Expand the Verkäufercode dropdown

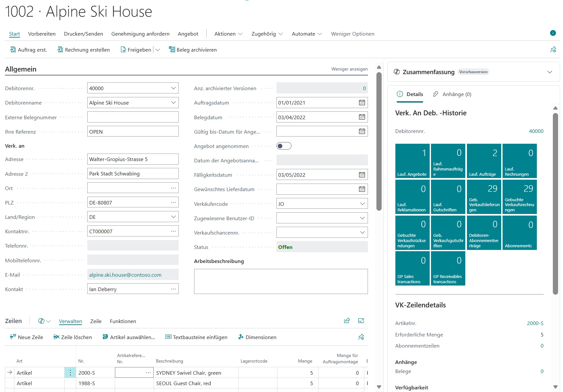click(362, 204)
